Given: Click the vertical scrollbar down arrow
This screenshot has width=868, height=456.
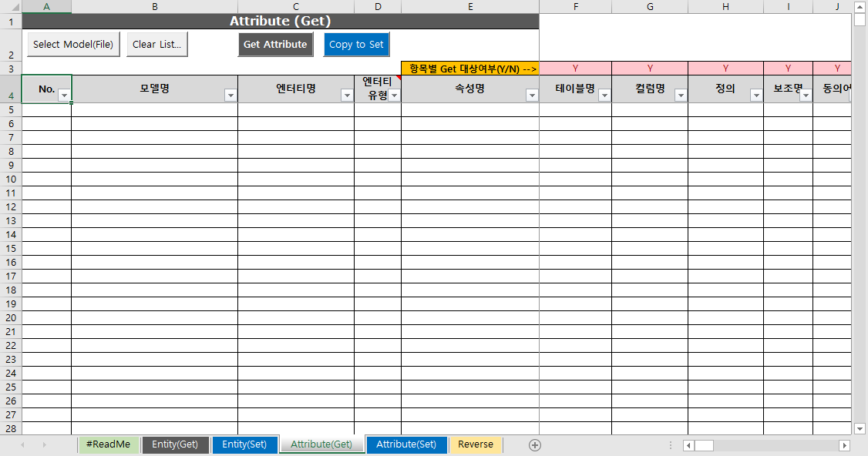Looking at the screenshot, I should click(x=860, y=429).
